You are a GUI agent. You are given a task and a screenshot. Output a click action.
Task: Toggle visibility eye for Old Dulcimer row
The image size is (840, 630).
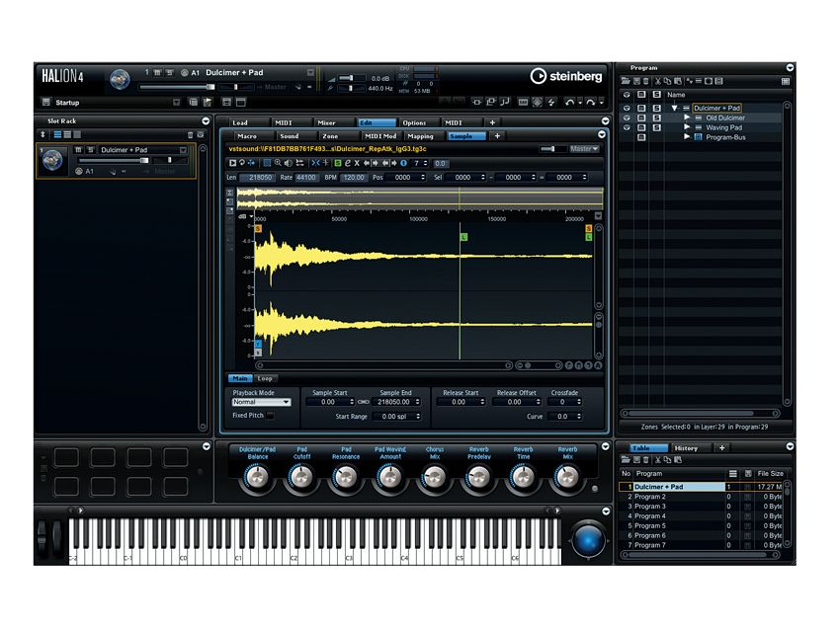(x=627, y=118)
